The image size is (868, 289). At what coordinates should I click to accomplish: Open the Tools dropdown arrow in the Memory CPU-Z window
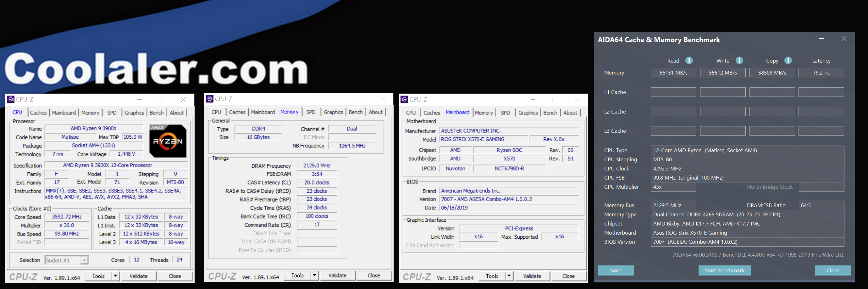click(314, 275)
